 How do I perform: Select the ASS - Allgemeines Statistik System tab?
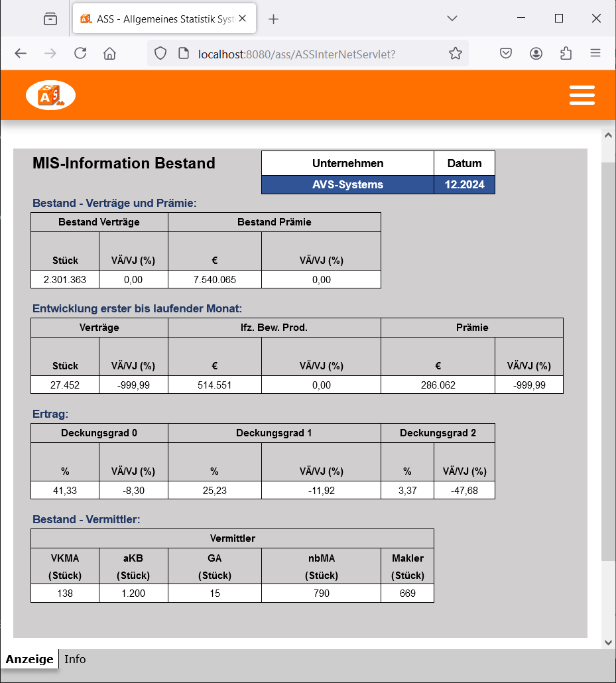pyautogui.click(x=164, y=19)
